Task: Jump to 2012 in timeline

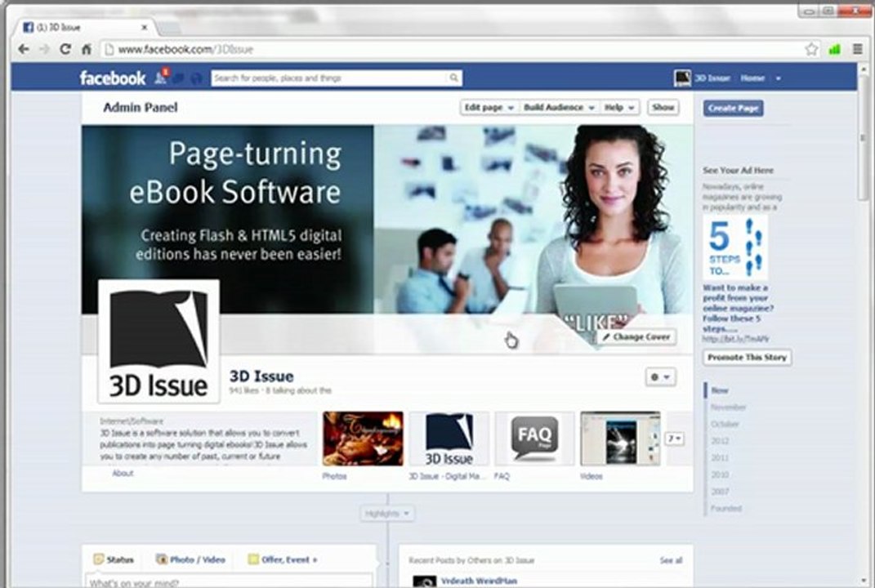Action: [x=720, y=441]
